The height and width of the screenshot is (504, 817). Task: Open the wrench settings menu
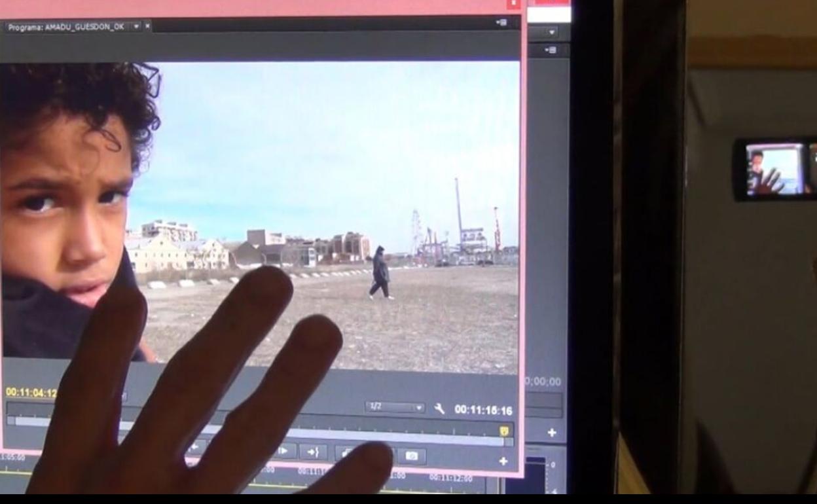439,409
